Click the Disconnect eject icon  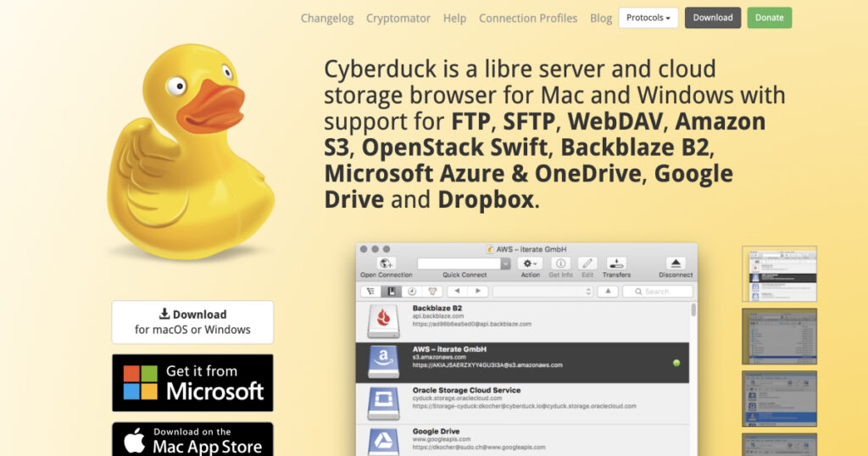click(x=676, y=264)
